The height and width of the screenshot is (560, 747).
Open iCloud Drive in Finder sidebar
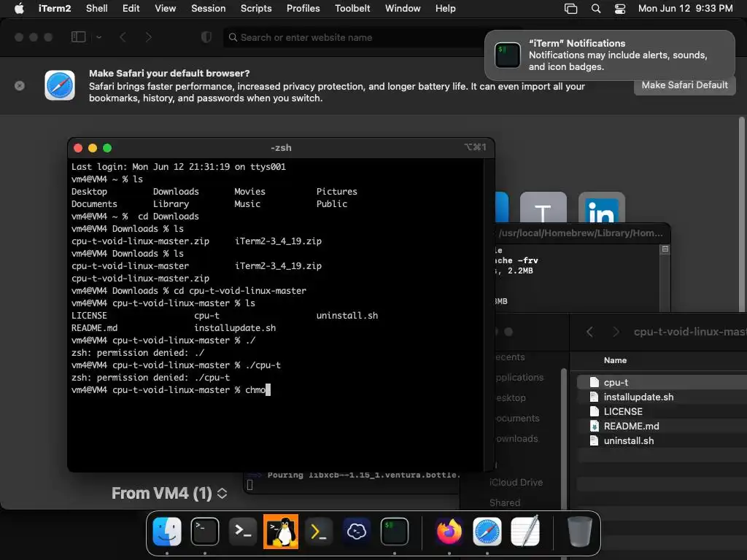pos(516,483)
